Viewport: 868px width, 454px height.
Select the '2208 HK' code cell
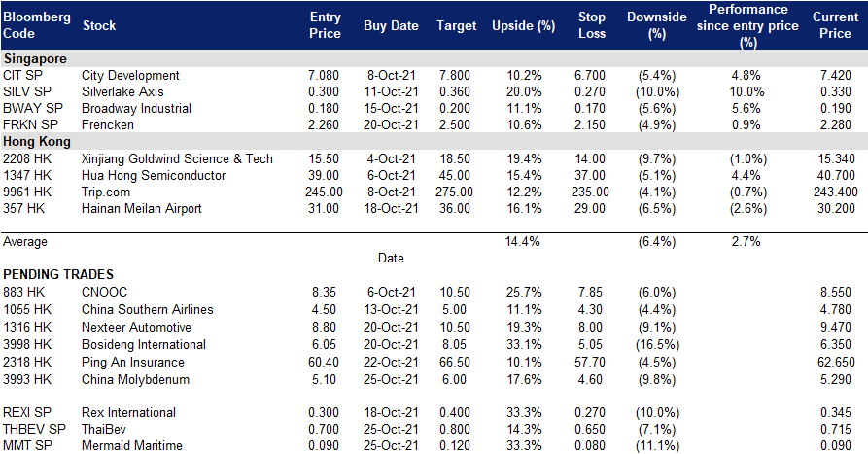tap(27, 158)
